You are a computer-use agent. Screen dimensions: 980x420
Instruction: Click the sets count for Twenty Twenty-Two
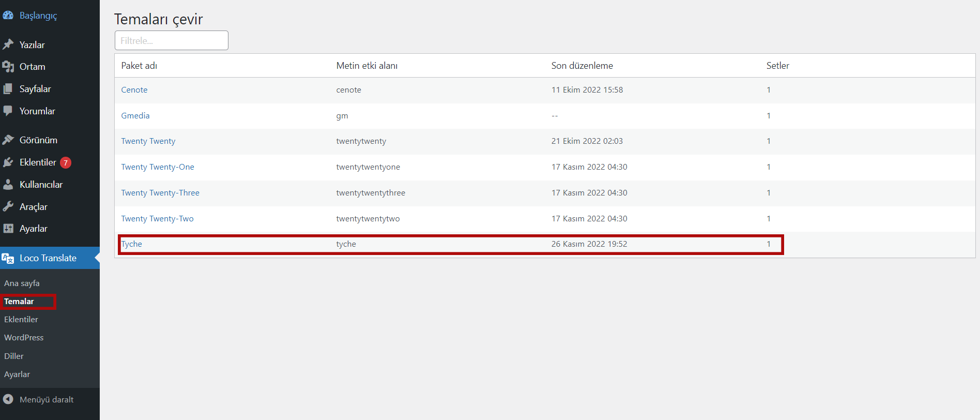click(x=769, y=219)
